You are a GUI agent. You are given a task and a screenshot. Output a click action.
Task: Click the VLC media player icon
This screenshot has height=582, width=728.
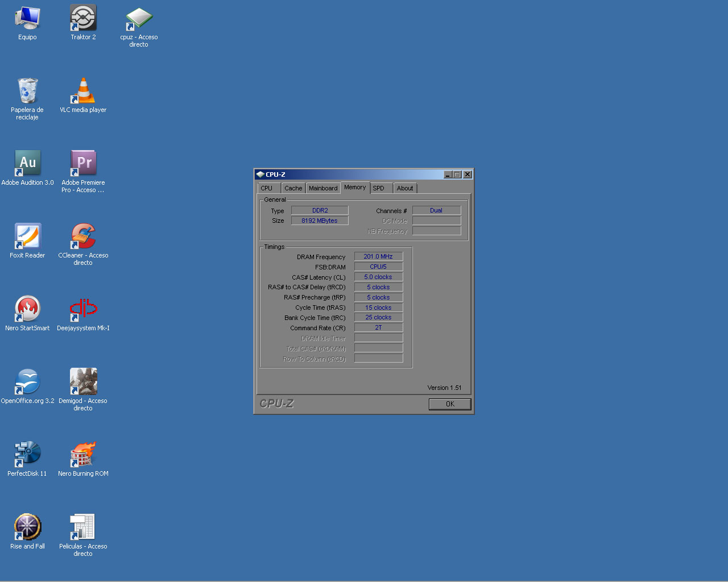coord(83,92)
